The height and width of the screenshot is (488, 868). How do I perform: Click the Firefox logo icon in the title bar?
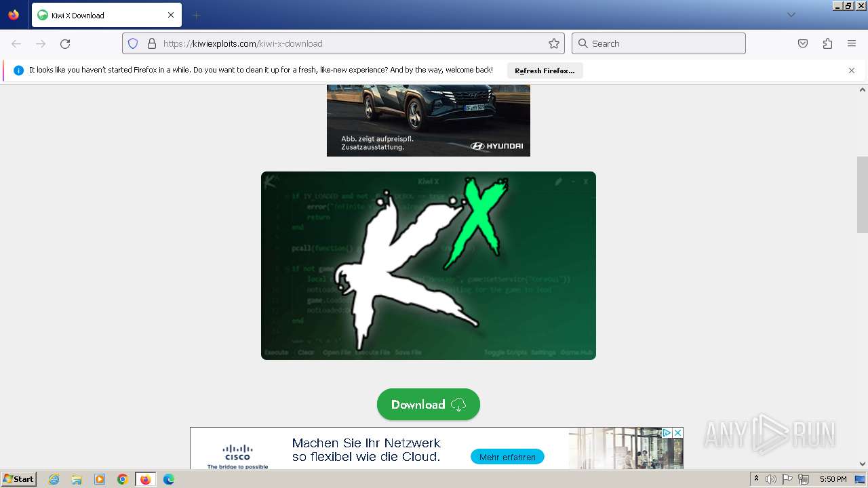click(x=14, y=15)
